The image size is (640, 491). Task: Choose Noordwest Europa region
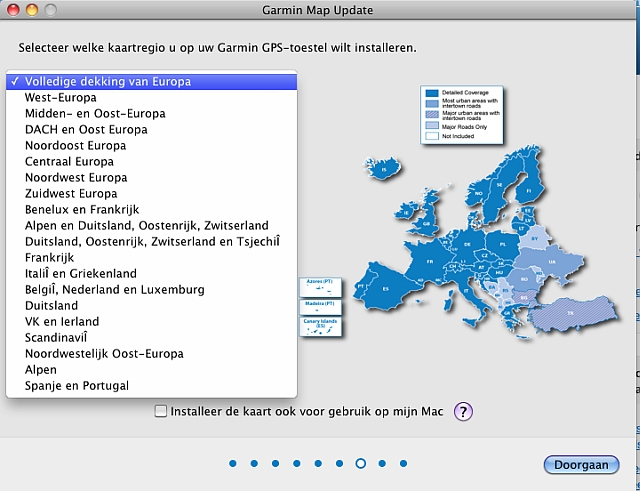(x=151, y=178)
